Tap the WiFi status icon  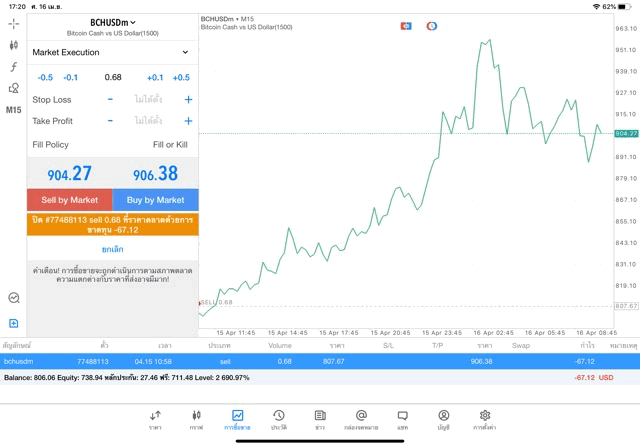596,7
